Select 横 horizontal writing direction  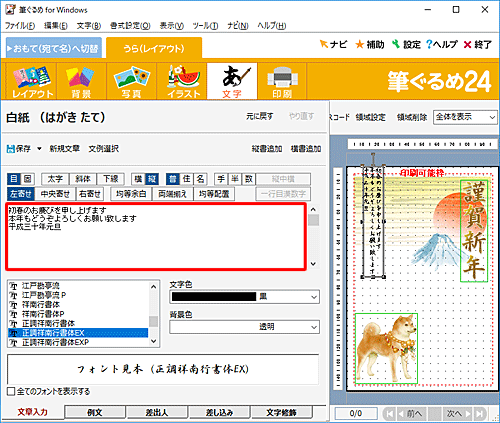(x=138, y=179)
